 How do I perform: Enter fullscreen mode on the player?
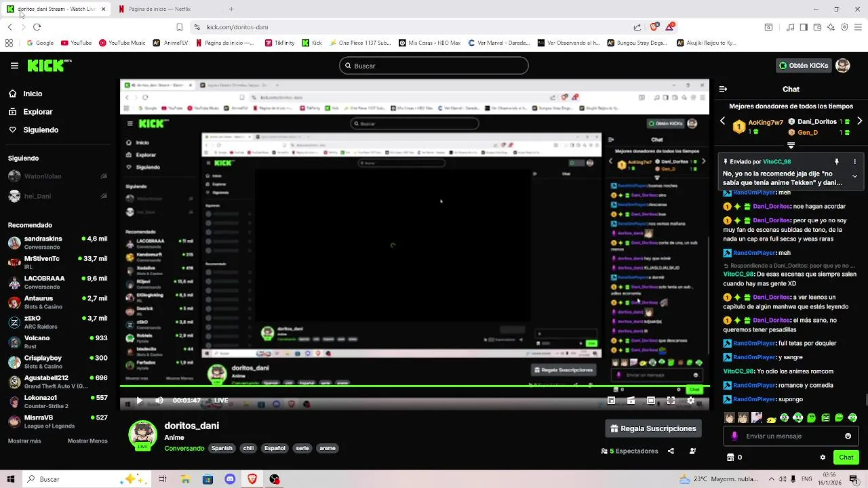pos(671,401)
